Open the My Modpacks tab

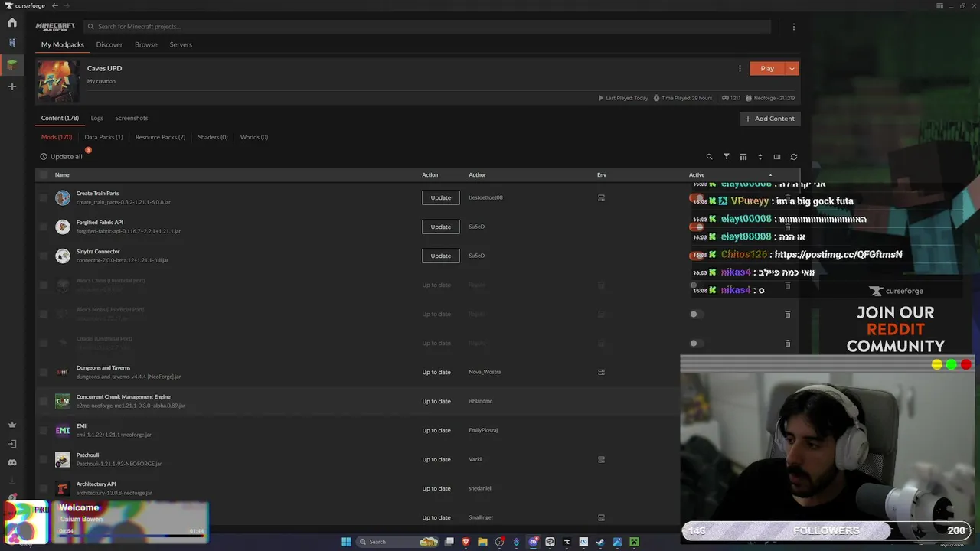63,44
